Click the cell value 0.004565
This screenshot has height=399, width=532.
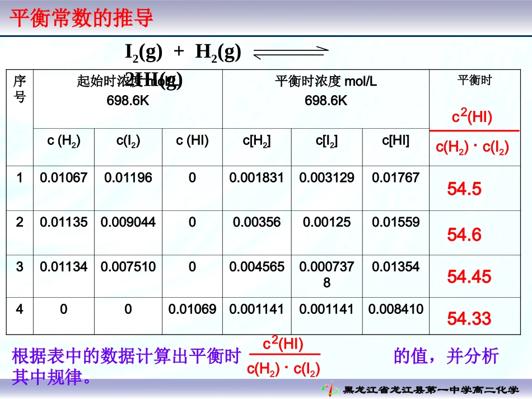click(x=257, y=267)
